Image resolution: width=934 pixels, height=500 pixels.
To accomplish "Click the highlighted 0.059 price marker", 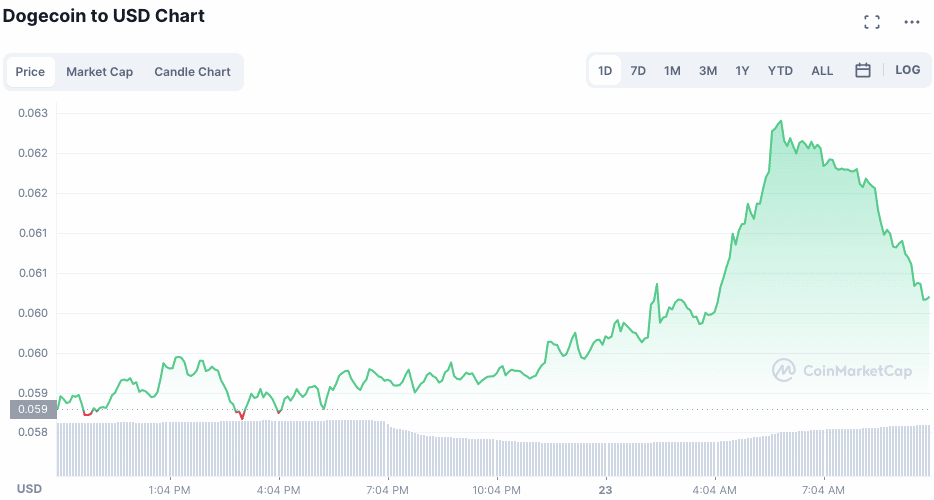I will (33, 409).
